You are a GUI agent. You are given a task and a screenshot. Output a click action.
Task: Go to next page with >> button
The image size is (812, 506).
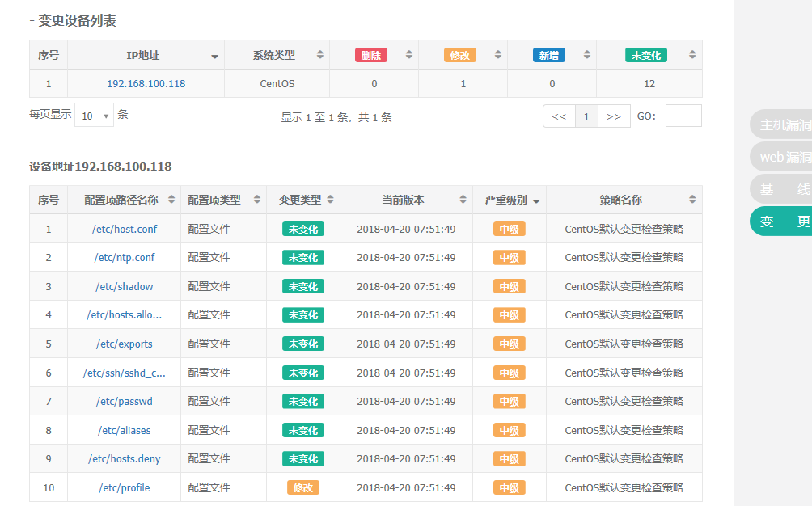(614, 116)
